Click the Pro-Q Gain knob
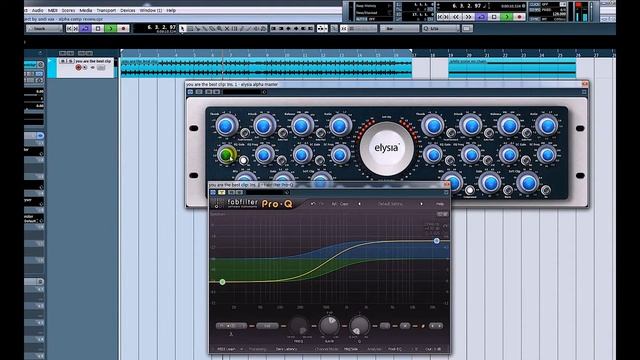 pos(329,325)
